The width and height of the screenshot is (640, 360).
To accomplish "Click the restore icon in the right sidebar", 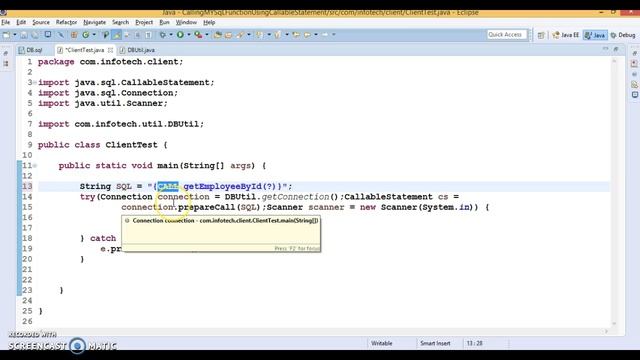I will coord(634,53).
